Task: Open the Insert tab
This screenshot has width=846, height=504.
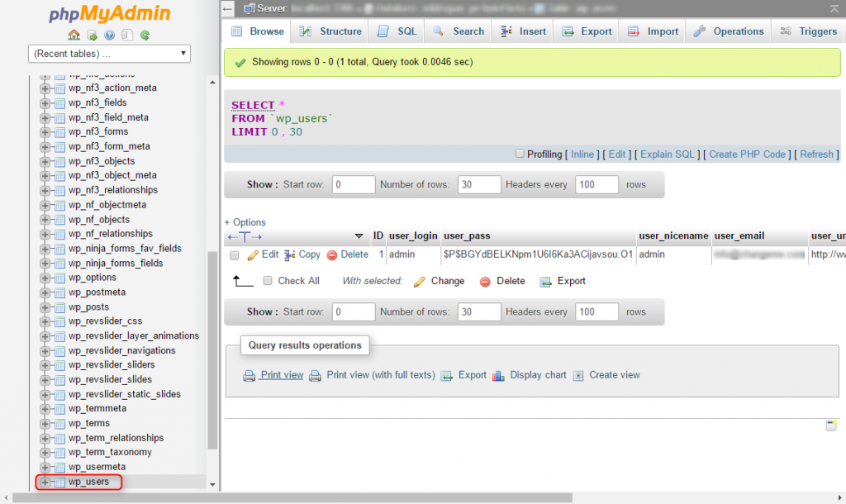Action: pyautogui.click(x=523, y=31)
